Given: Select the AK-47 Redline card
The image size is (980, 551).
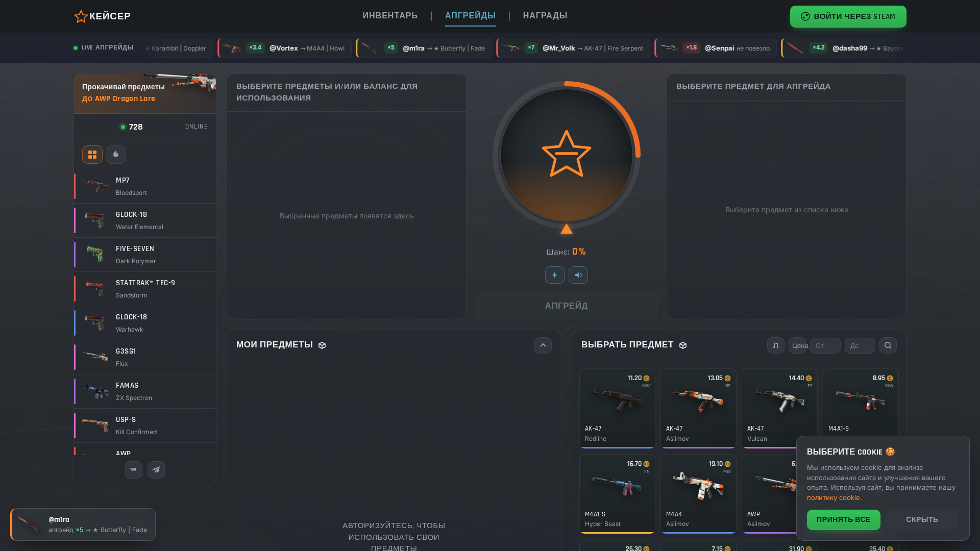Looking at the screenshot, I should pos(617,409).
